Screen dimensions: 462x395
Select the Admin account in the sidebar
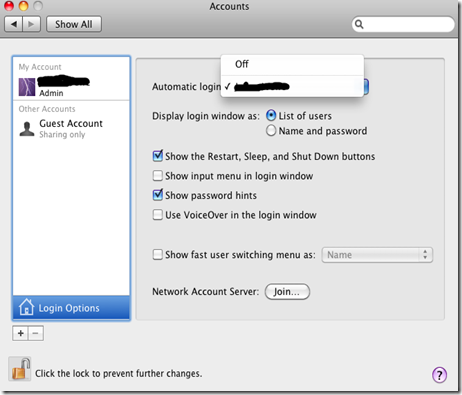pyautogui.click(x=71, y=87)
